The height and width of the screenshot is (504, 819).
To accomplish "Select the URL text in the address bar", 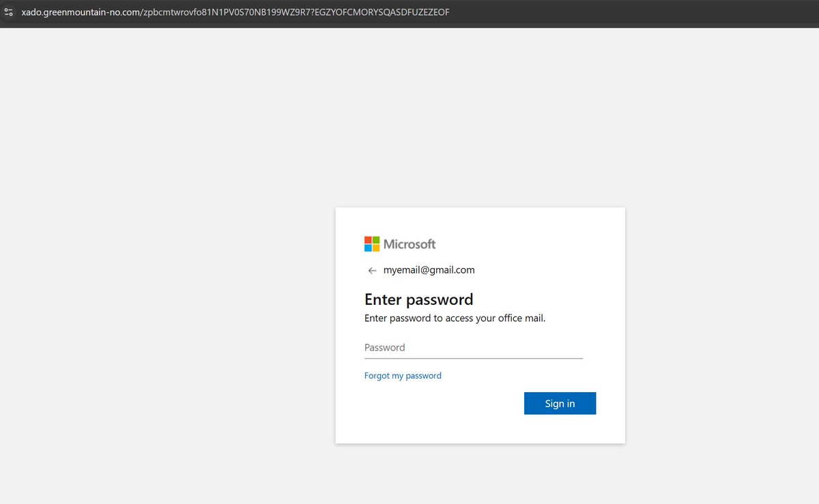I will [235, 12].
